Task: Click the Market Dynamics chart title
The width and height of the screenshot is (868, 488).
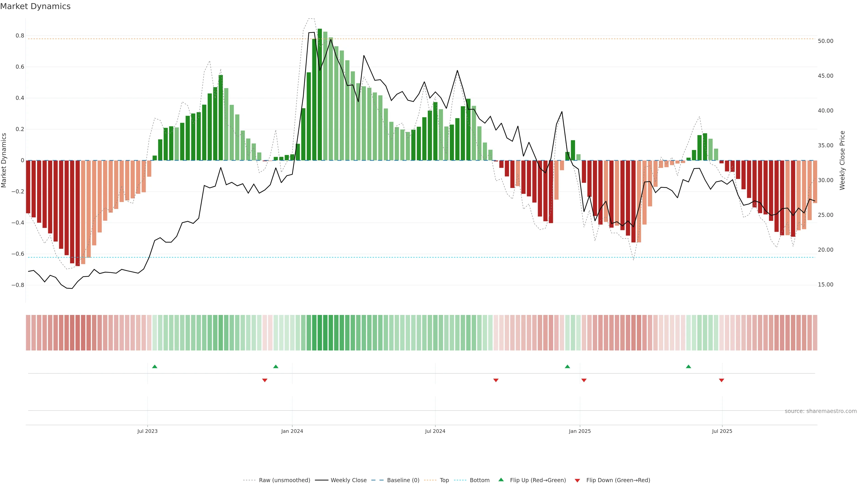Action: pos(35,6)
